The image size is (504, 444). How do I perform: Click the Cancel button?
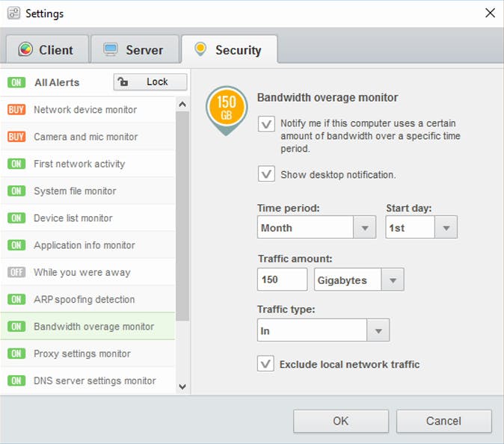443,421
